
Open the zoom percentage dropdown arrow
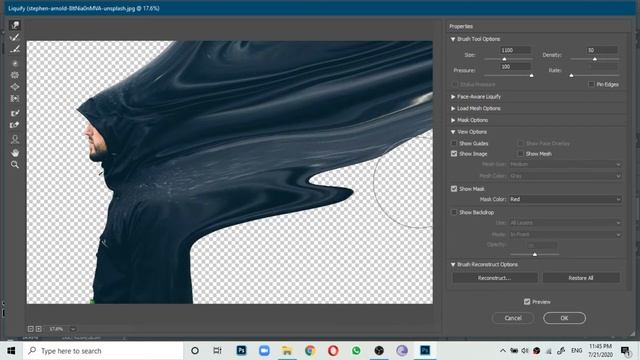click(x=73, y=329)
